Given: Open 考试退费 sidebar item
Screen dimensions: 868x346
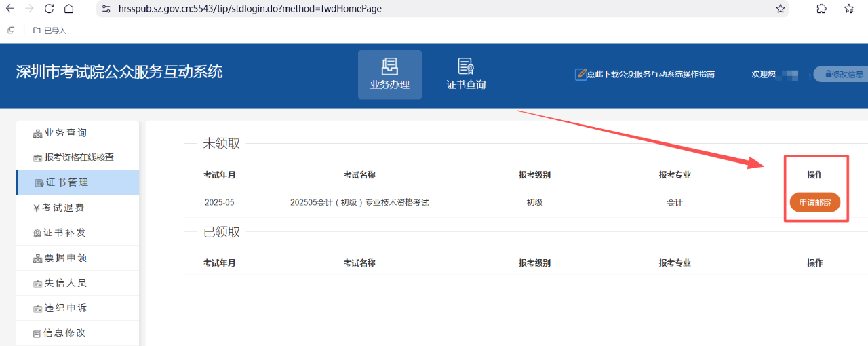Looking at the screenshot, I should tap(64, 208).
